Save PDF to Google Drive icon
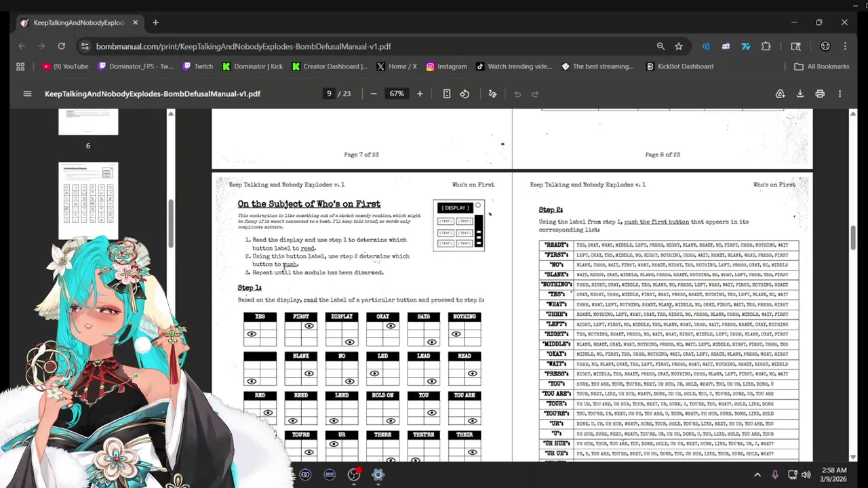868x488 pixels. click(x=780, y=94)
